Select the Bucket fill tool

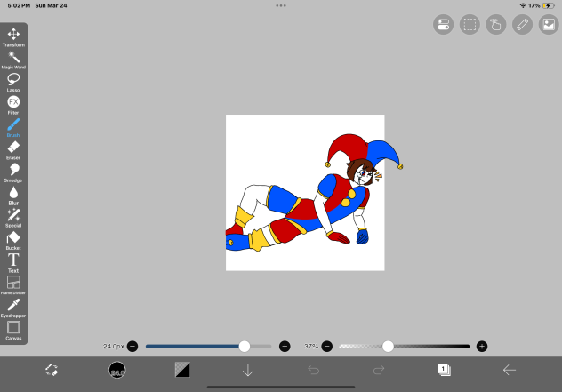coord(13,240)
